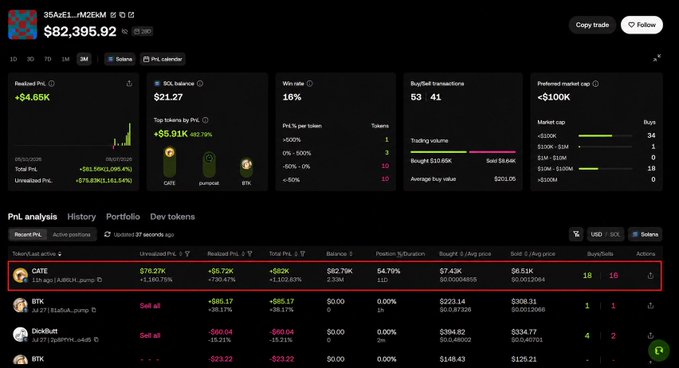679x368 pixels.
Task: Open the PnL calendar
Action: 162,59
